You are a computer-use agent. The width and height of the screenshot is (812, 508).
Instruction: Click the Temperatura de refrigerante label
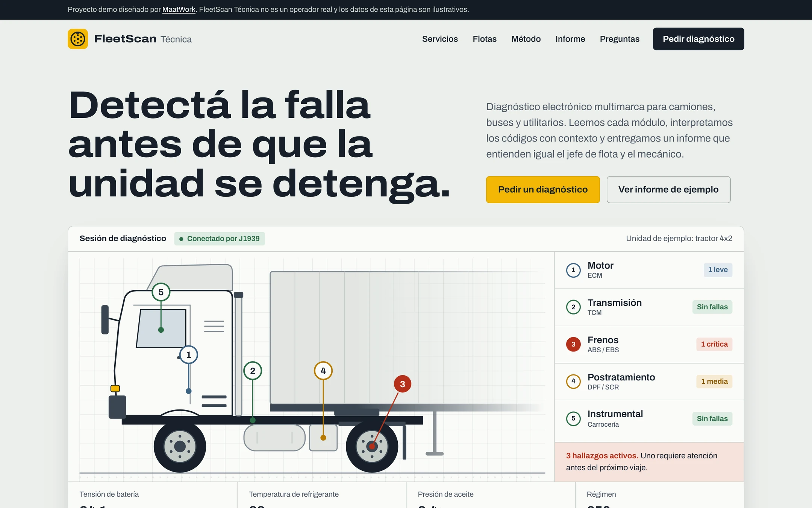pyautogui.click(x=294, y=494)
